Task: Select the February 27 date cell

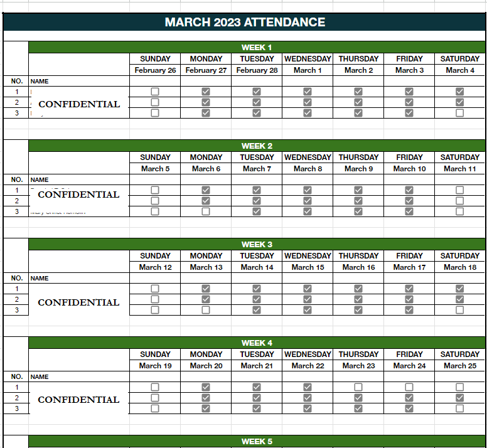Action: point(206,70)
